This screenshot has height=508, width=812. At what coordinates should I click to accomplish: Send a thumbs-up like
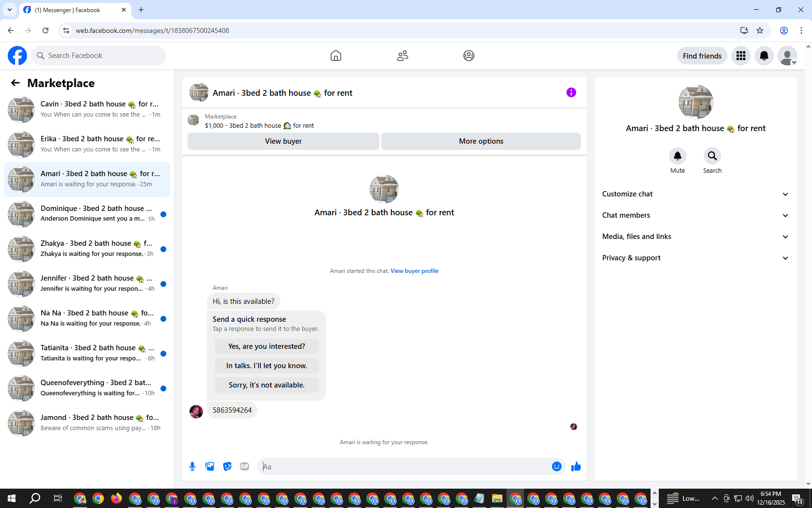pyautogui.click(x=576, y=466)
